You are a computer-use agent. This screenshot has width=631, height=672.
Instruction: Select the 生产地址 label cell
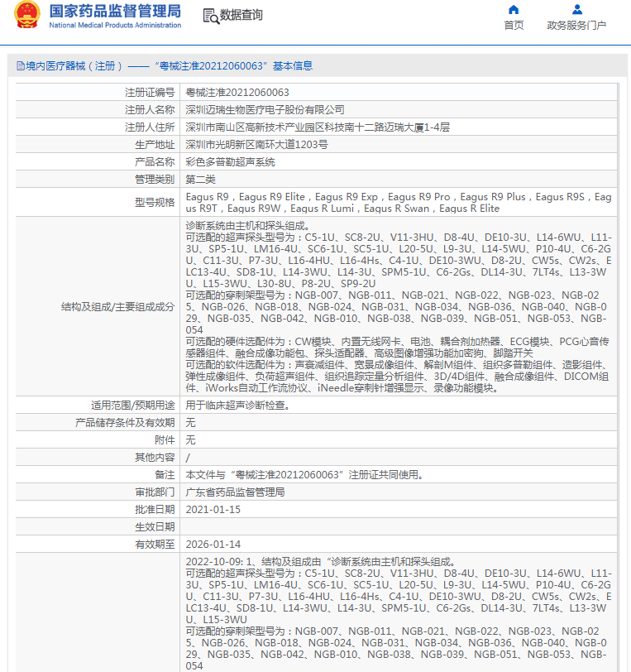[98, 145]
